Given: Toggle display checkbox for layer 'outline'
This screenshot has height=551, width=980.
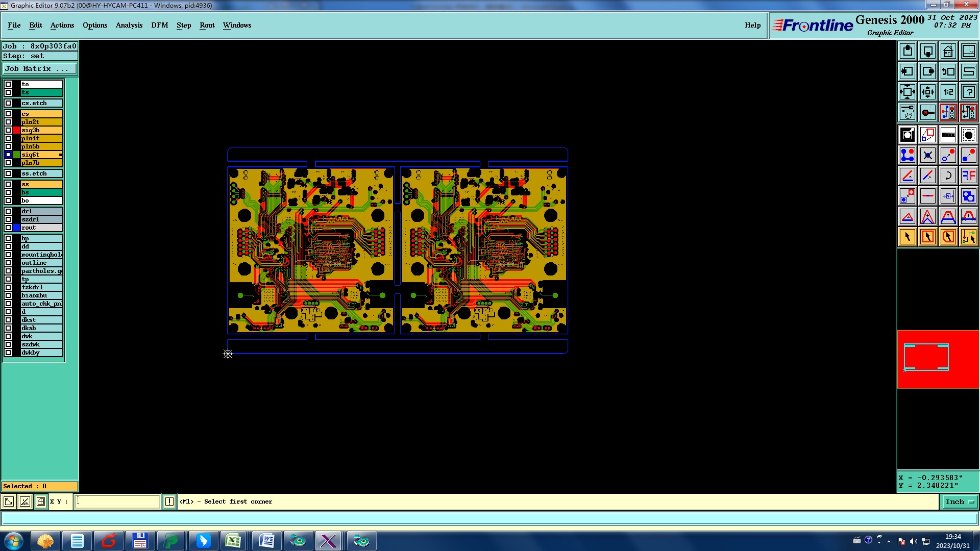Looking at the screenshot, I should [8, 263].
